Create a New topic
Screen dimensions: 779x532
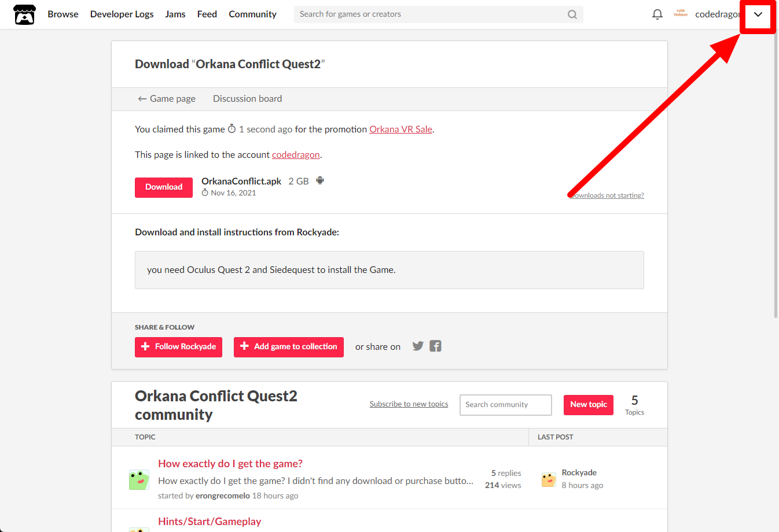click(x=589, y=405)
